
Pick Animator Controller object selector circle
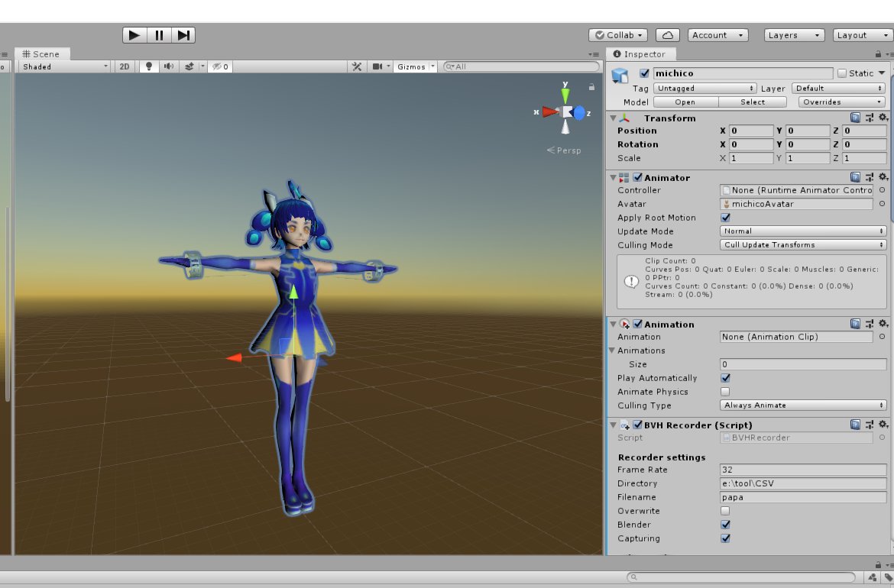[882, 189]
